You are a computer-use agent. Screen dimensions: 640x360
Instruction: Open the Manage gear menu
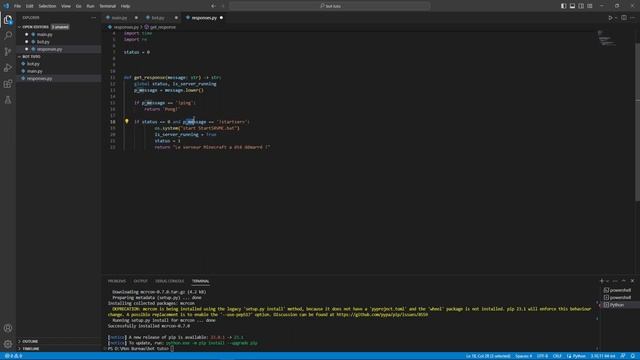(8, 344)
